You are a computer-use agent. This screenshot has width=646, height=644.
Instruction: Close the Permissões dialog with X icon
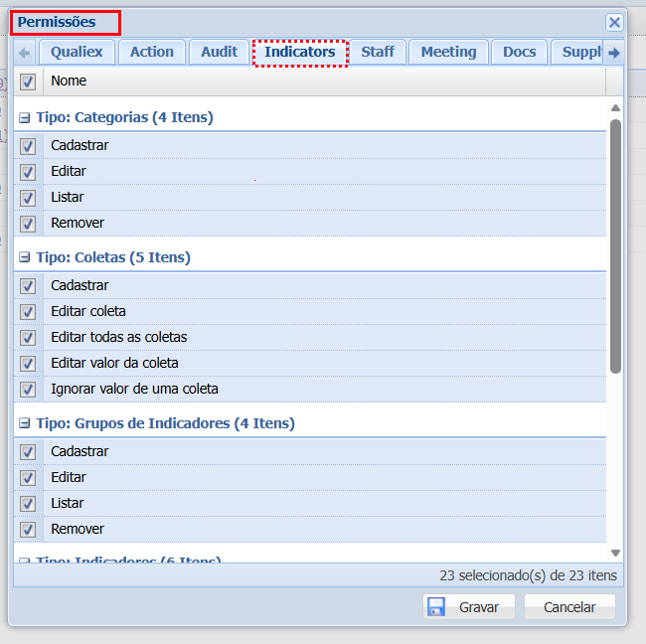tap(614, 22)
